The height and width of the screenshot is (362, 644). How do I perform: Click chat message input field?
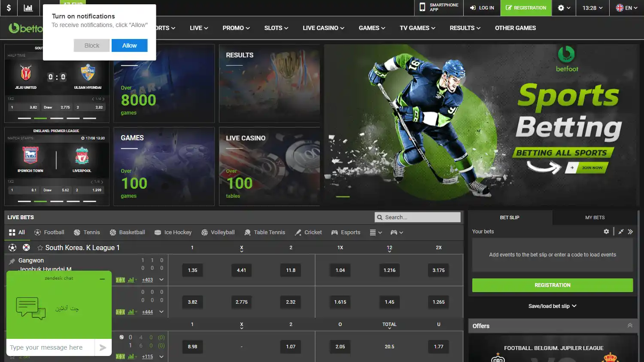pos(51,347)
